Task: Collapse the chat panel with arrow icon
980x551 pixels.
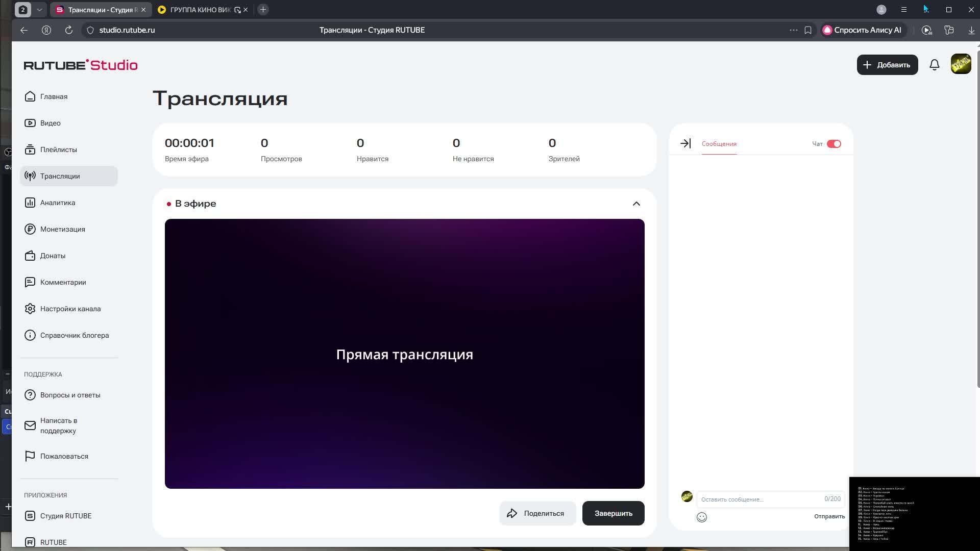Action: [685, 143]
